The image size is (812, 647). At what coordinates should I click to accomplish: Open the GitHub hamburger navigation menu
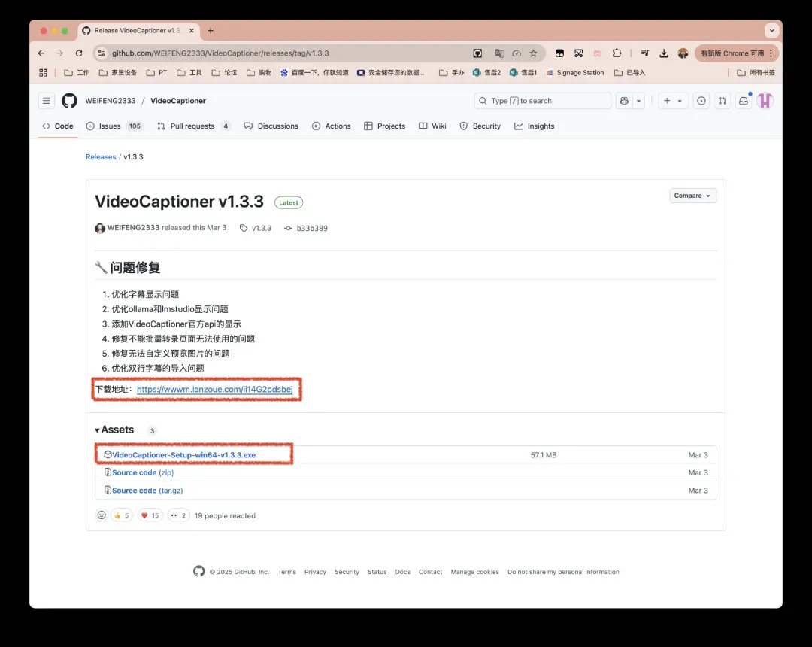pyautogui.click(x=47, y=101)
